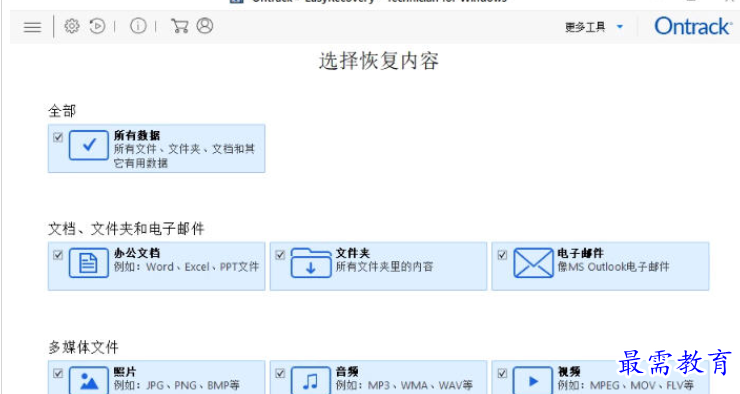Toggle the 文件夹 checkbox
The height and width of the screenshot is (394, 740).
click(280, 255)
